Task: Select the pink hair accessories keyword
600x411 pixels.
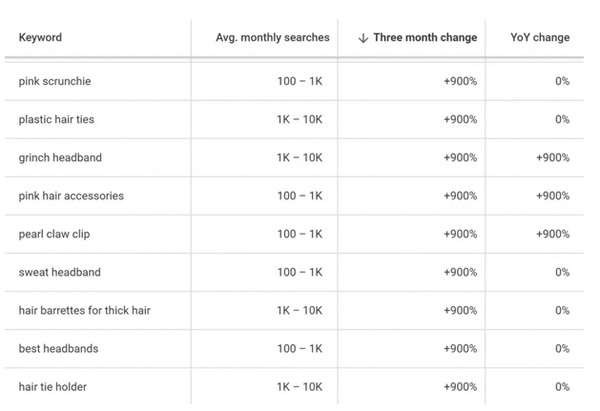Action: pyautogui.click(x=71, y=196)
